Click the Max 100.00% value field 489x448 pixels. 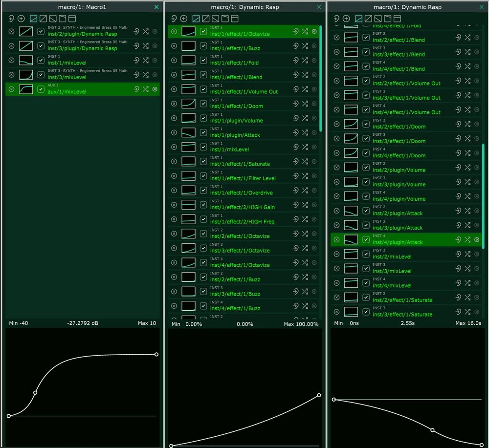point(301,324)
